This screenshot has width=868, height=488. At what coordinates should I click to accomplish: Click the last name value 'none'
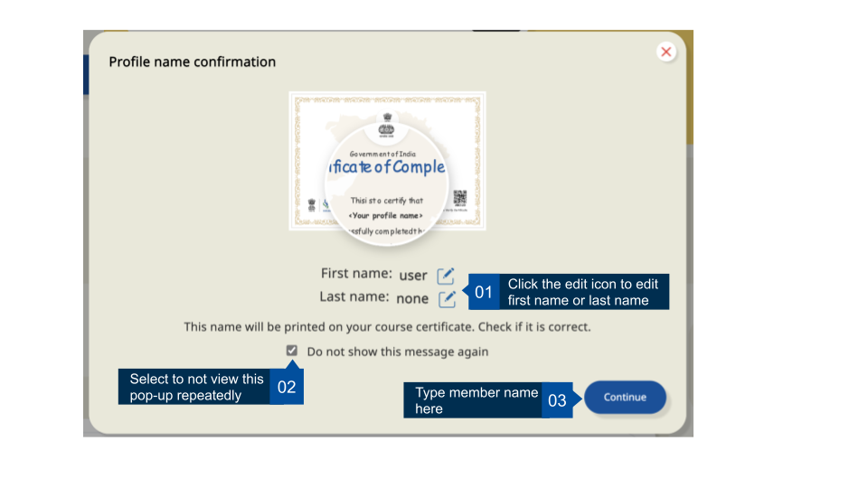pyautogui.click(x=412, y=298)
